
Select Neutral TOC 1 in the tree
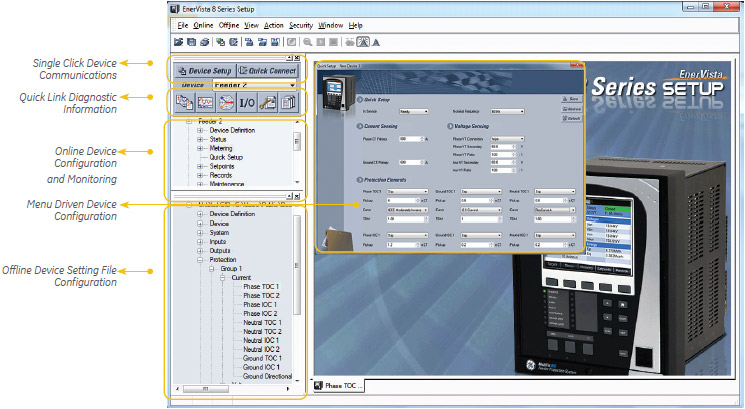262,323
